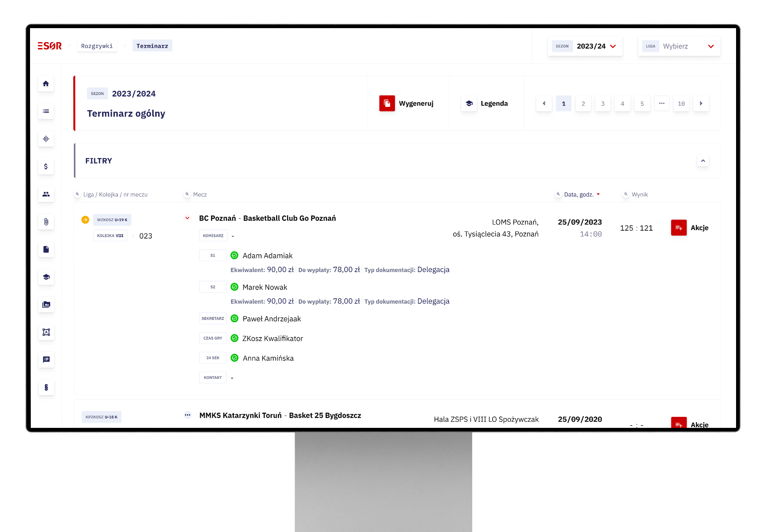
Task: Open the paragraph section sidebar icon
Action: pyautogui.click(x=46, y=387)
